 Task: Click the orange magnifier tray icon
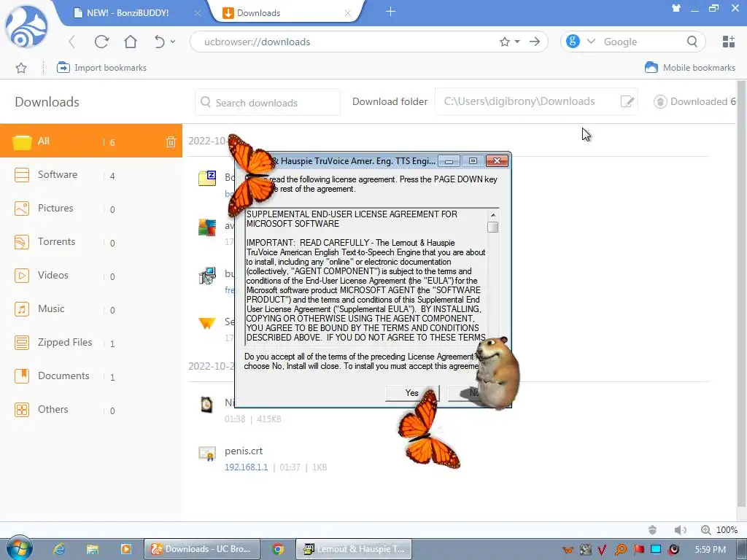point(620,550)
